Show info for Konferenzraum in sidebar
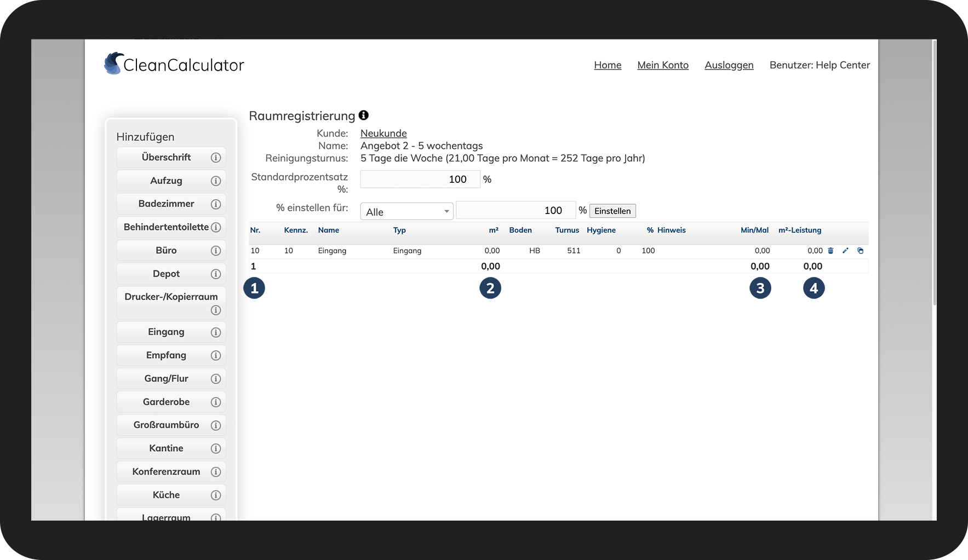The image size is (968, 560). [216, 472]
